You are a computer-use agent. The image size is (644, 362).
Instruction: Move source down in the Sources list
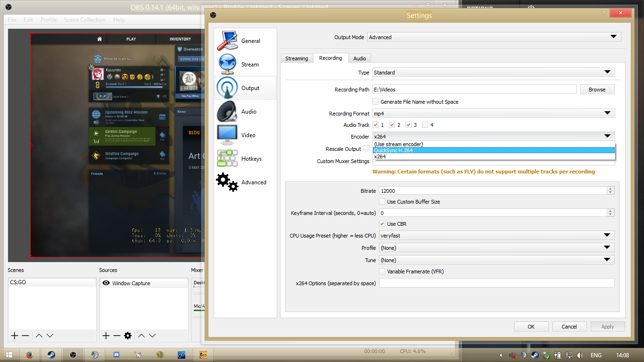click(x=152, y=336)
